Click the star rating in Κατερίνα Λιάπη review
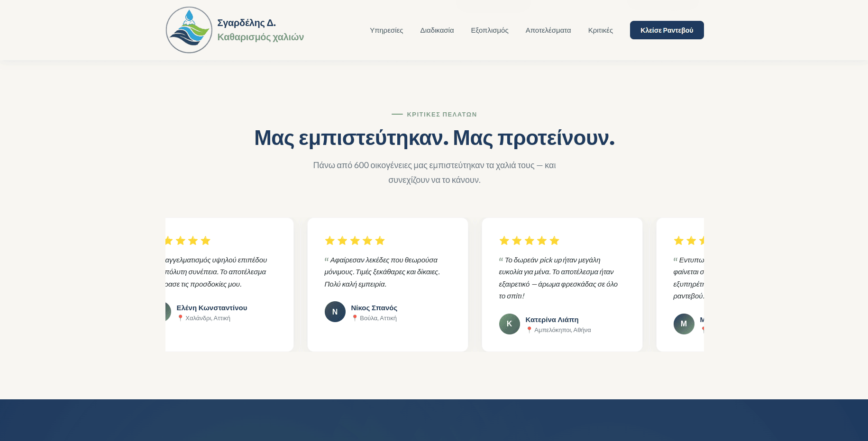The width and height of the screenshot is (868, 441). pos(529,241)
